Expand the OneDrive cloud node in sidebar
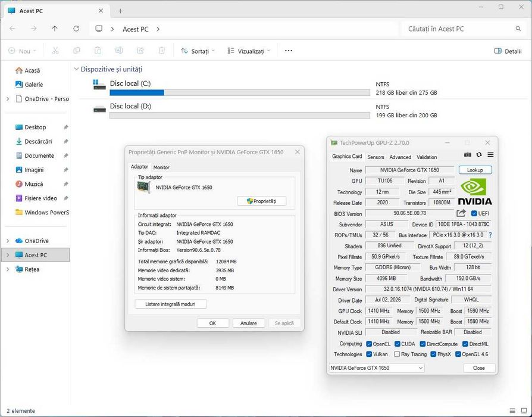532x417 pixels. click(8, 241)
